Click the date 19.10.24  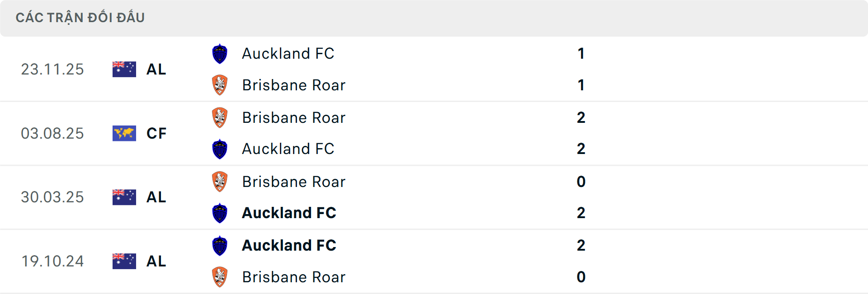(52, 261)
